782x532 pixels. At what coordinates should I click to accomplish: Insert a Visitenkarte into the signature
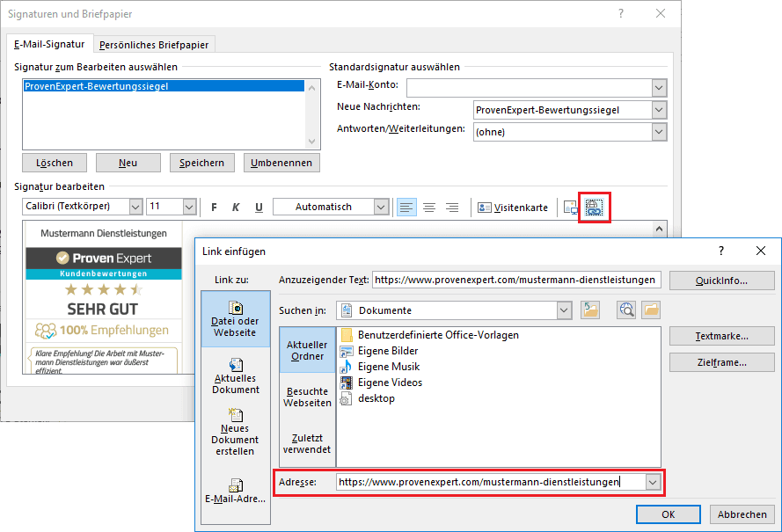tap(513, 208)
